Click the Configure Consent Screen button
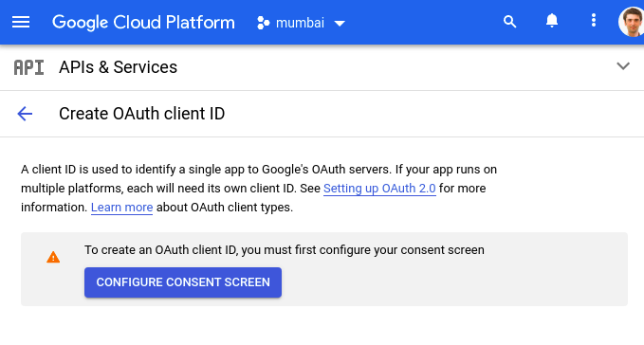Screen dimensions: 644x345 click(183, 282)
